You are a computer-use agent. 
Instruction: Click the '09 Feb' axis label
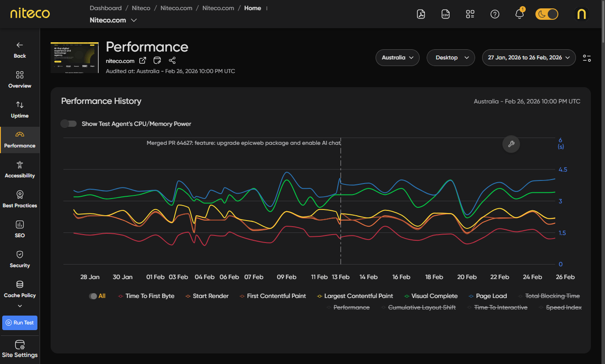click(x=287, y=277)
